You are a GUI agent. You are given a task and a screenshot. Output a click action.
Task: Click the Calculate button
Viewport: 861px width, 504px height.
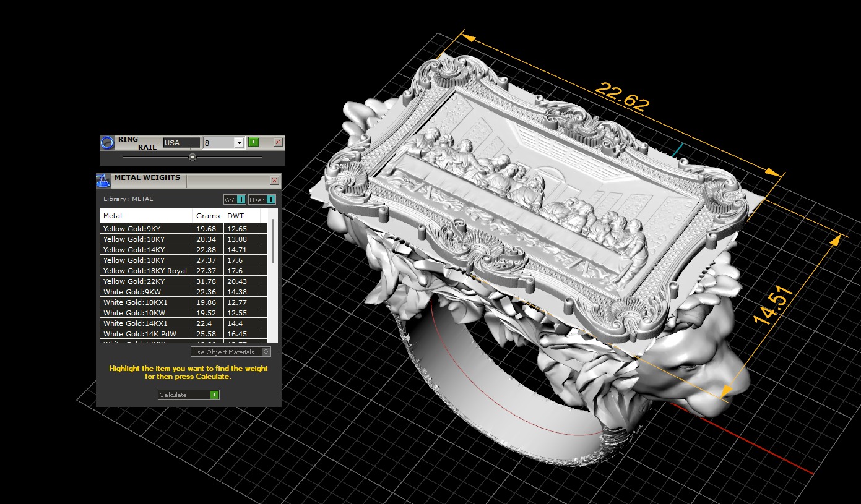coord(189,395)
